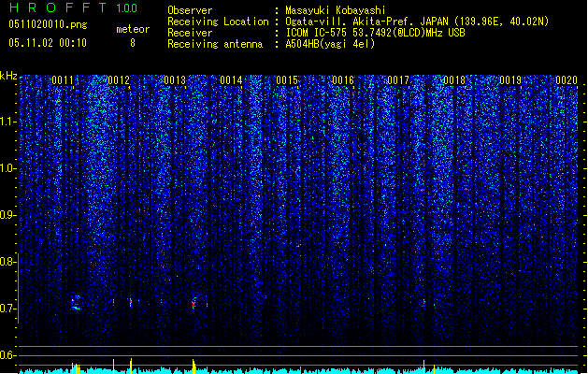This screenshot has height=374, width=588.
Task: Click the 'Receiving antenna' label
Action: pos(215,44)
